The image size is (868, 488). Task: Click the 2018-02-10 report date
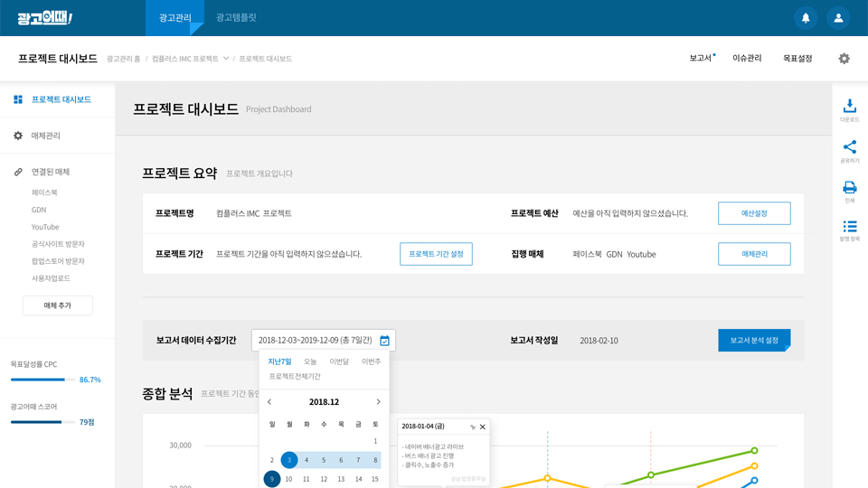tap(599, 341)
